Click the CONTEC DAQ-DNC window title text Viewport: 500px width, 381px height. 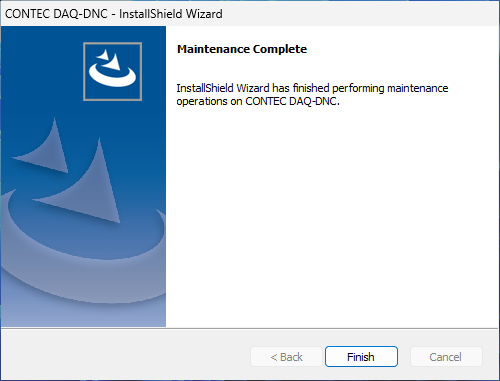point(56,14)
